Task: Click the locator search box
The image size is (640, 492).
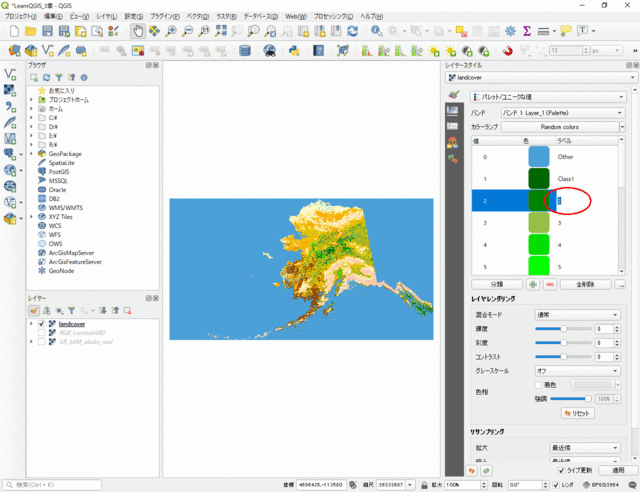Action: (x=52, y=485)
